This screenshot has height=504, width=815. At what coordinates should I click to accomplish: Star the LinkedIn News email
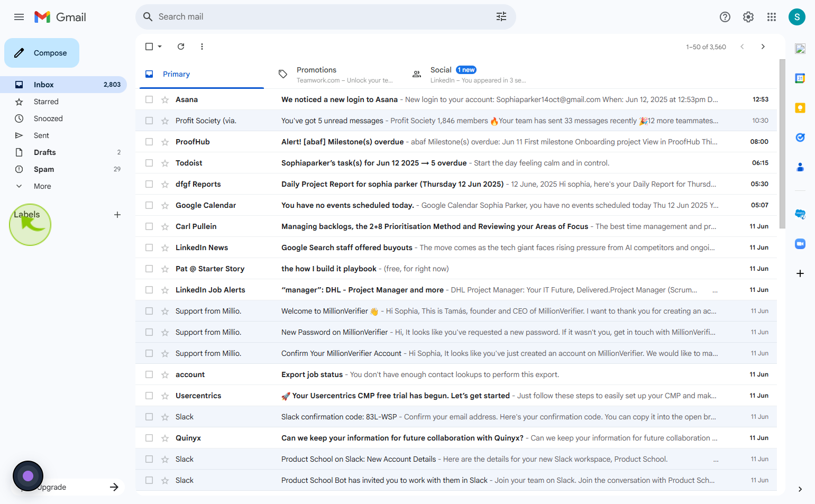[x=165, y=248]
